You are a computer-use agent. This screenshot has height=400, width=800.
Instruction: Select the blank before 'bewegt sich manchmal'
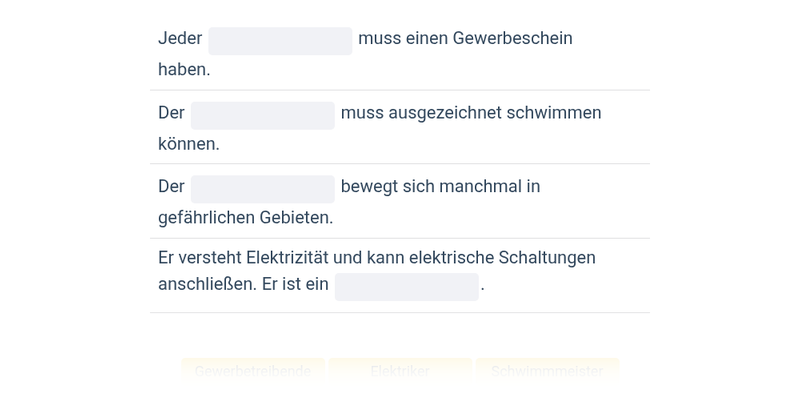pyautogui.click(x=263, y=189)
